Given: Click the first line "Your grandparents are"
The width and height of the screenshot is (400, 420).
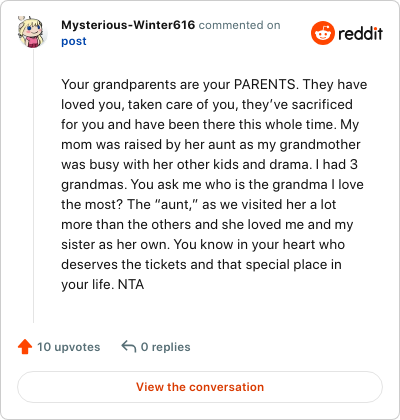Looking at the screenshot, I should coord(214,85).
